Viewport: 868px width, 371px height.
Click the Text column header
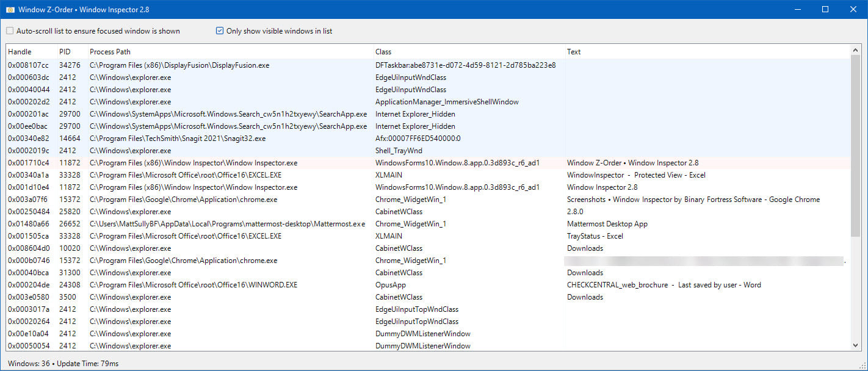[574, 52]
